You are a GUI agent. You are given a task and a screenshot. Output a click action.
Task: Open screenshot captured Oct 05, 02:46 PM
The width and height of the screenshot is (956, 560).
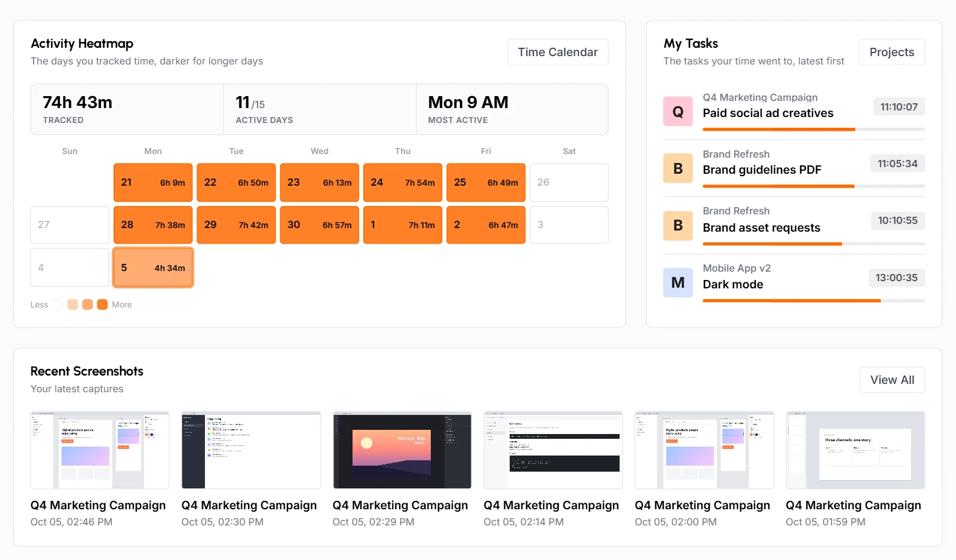[x=100, y=450]
